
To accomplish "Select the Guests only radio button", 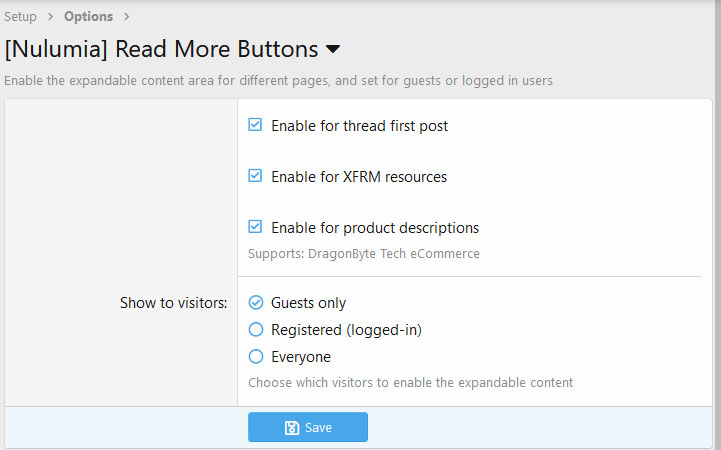I will tap(255, 302).
